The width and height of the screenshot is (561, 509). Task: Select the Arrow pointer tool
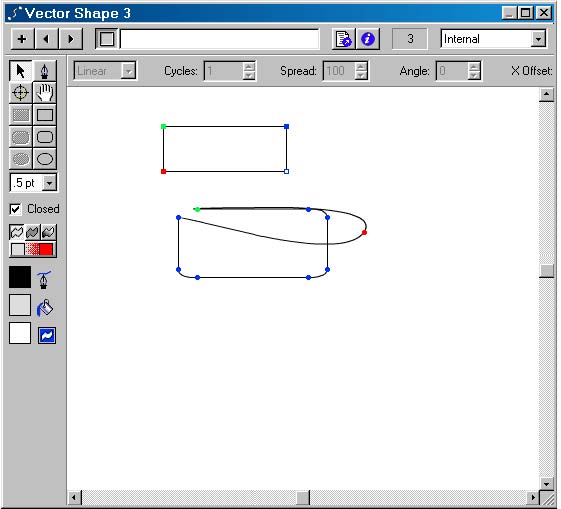(x=20, y=70)
